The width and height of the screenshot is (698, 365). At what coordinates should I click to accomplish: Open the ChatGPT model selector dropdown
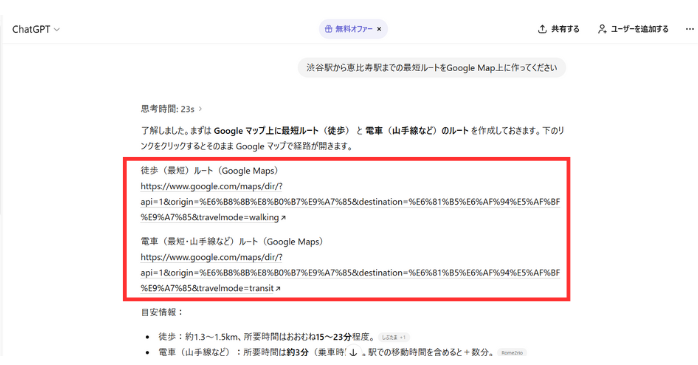36,29
